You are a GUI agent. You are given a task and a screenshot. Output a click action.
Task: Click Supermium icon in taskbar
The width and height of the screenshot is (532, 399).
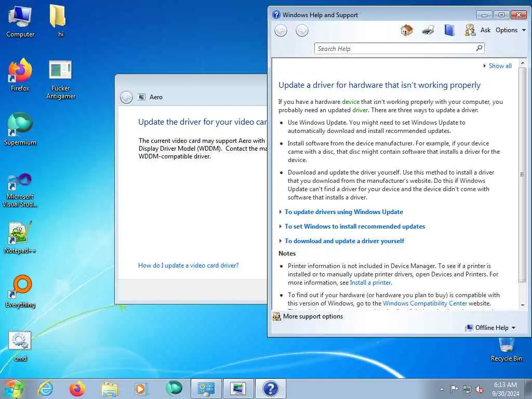pyautogui.click(x=174, y=389)
